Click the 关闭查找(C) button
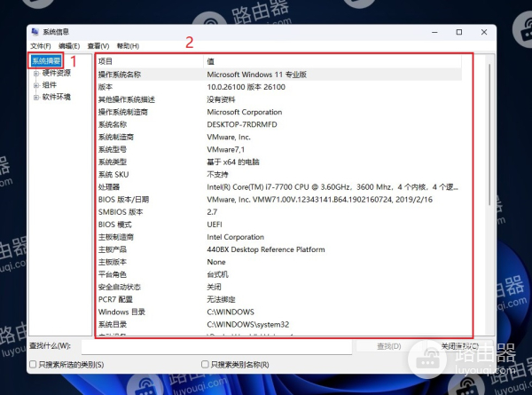Viewport: 532px width, 395px height. point(459,346)
